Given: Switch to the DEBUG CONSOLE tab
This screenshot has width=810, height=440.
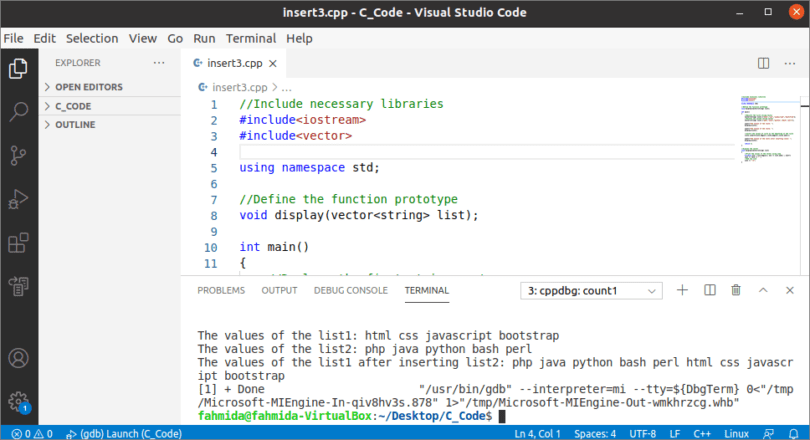Looking at the screenshot, I should click(x=351, y=290).
